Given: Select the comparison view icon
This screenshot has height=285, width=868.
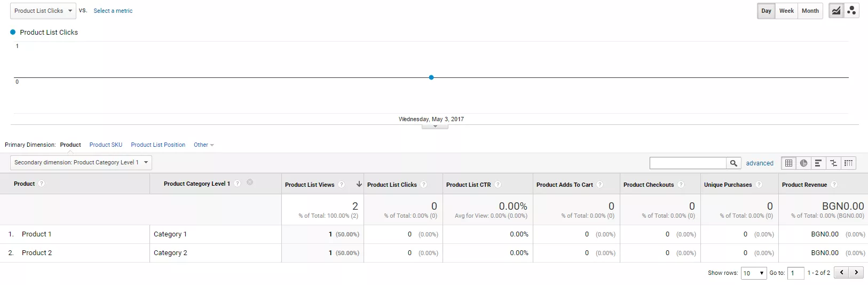Looking at the screenshot, I should [x=833, y=163].
